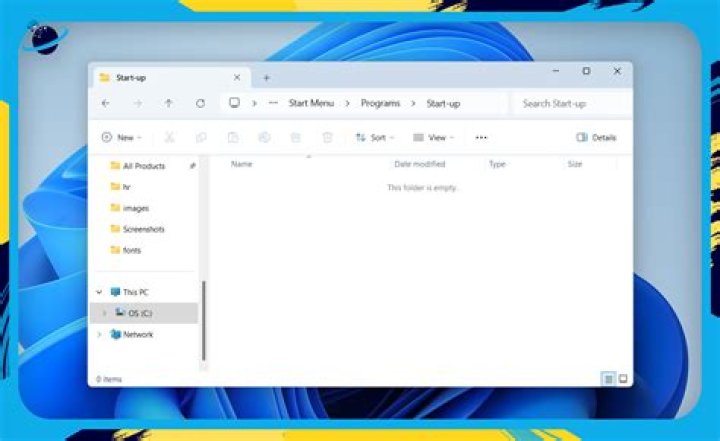Open the See more options menu

[481, 137]
